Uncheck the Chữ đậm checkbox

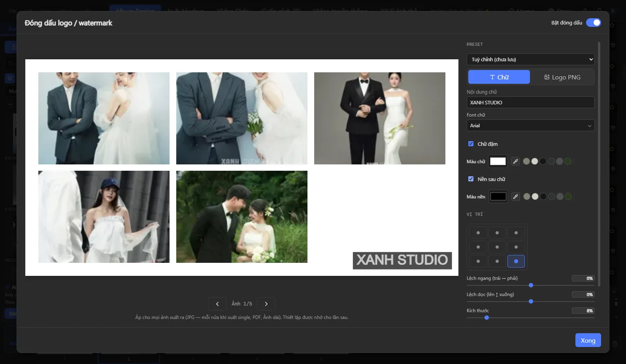click(x=471, y=144)
